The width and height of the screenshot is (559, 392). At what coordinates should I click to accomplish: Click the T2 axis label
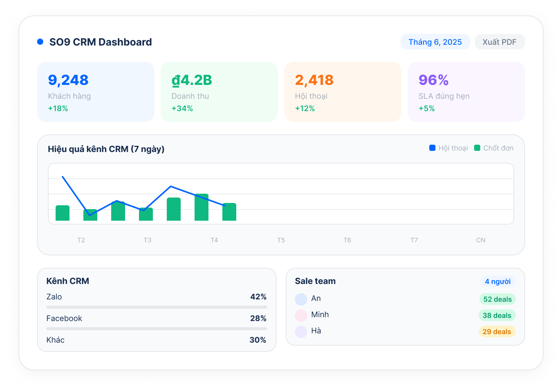point(81,240)
